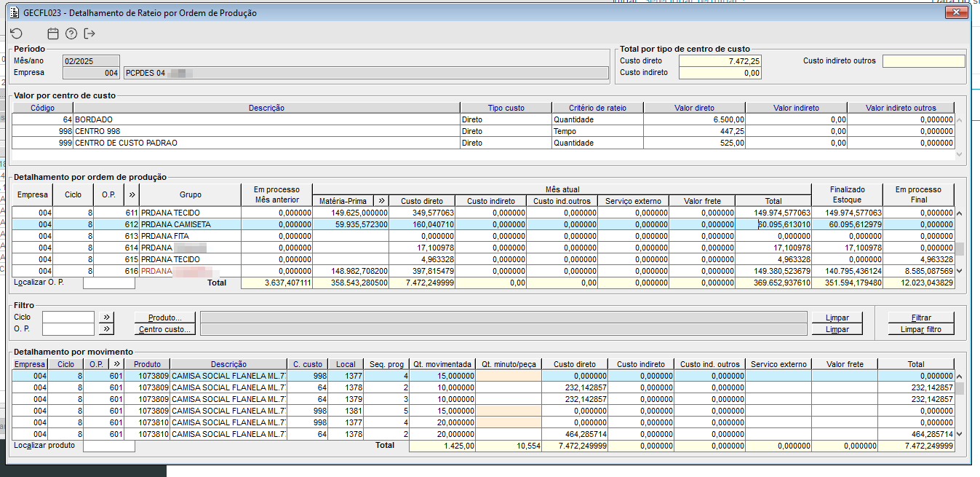Expand the O.P. column arrow in production order grid
This screenshot has height=477, width=980.
[x=132, y=194]
